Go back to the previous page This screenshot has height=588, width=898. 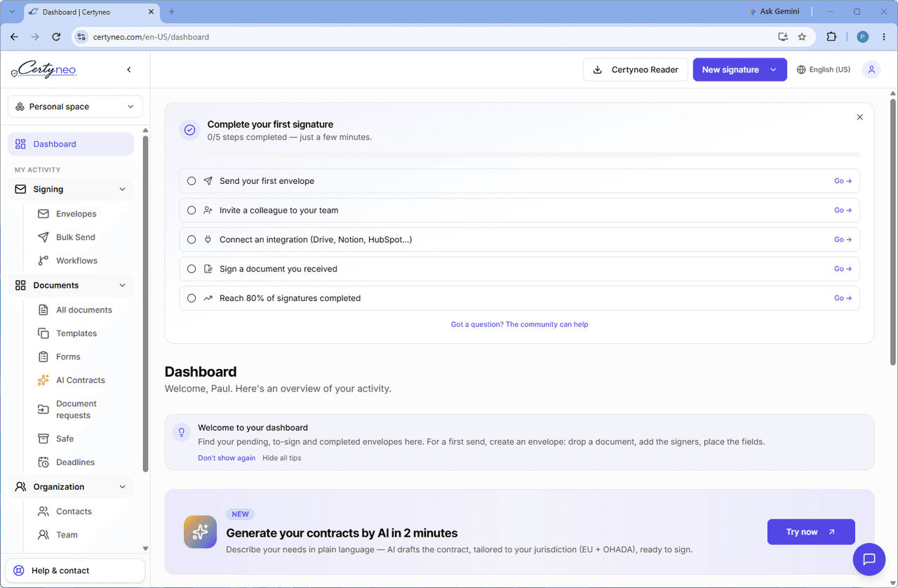(14, 36)
